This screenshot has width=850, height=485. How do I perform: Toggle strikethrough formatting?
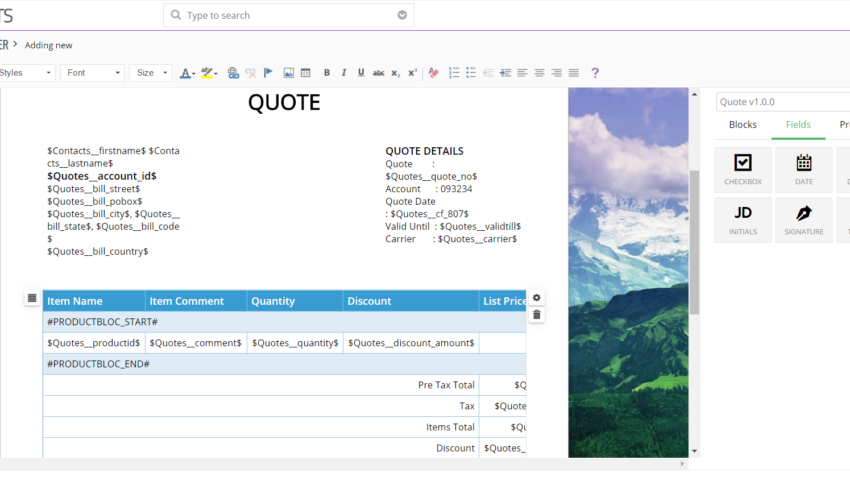coord(378,73)
